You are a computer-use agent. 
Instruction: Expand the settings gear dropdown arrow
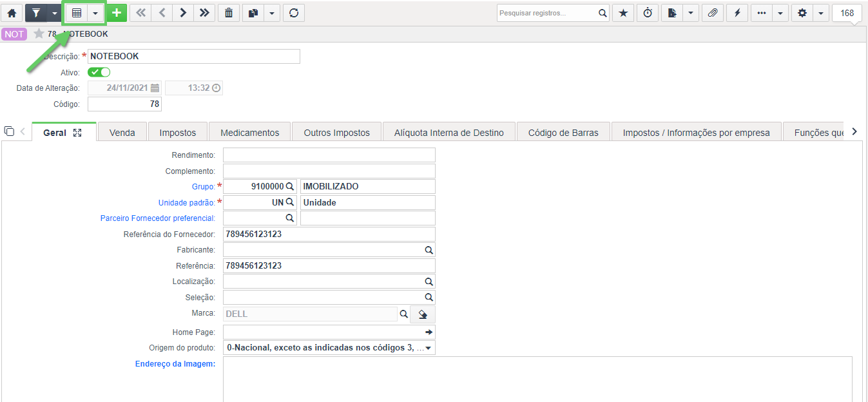coord(821,13)
